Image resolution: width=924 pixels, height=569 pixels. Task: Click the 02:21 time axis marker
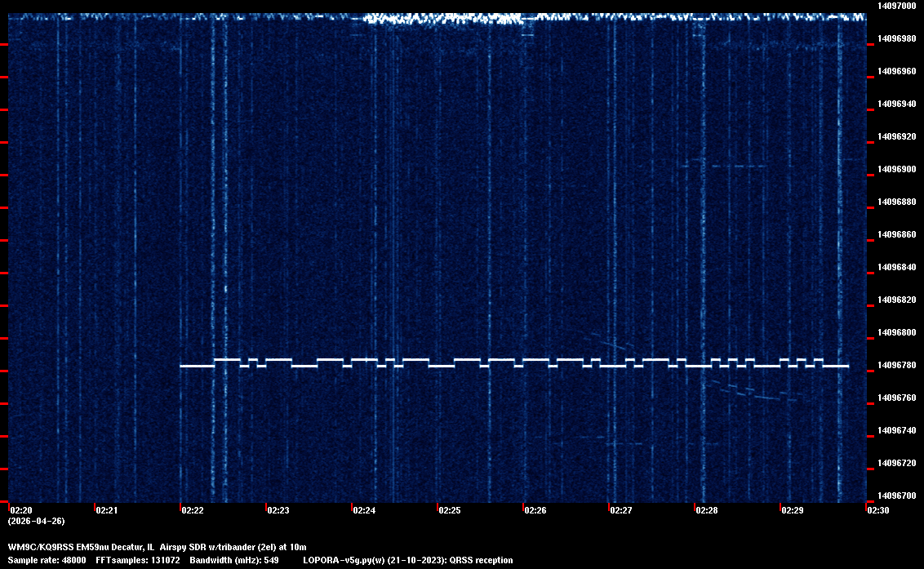[107, 510]
